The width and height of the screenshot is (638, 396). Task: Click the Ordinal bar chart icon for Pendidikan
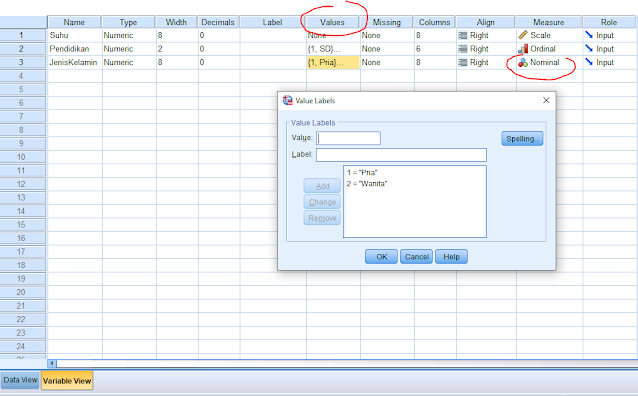[x=523, y=49]
